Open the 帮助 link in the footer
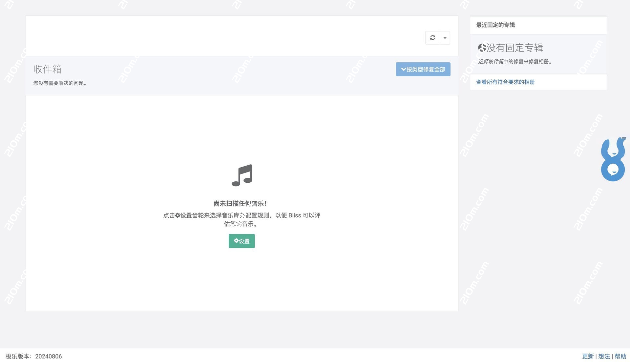The width and height of the screenshot is (630, 364). (620, 356)
